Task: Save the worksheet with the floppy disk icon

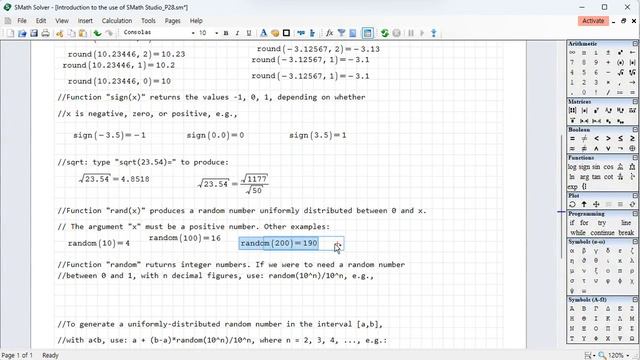Action: point(33,33)
